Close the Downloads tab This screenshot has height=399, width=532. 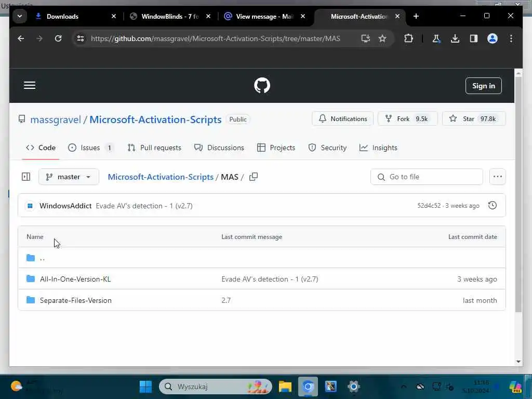(114, 16)
